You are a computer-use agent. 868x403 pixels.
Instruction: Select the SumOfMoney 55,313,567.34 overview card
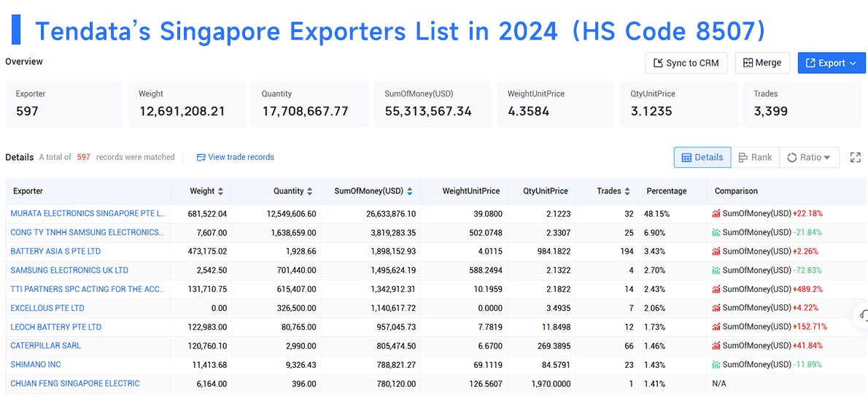click(x=433, y=104)
